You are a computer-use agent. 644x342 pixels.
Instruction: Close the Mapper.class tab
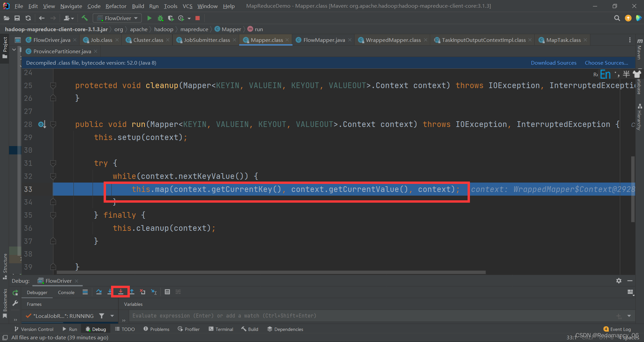coord(287,40)
